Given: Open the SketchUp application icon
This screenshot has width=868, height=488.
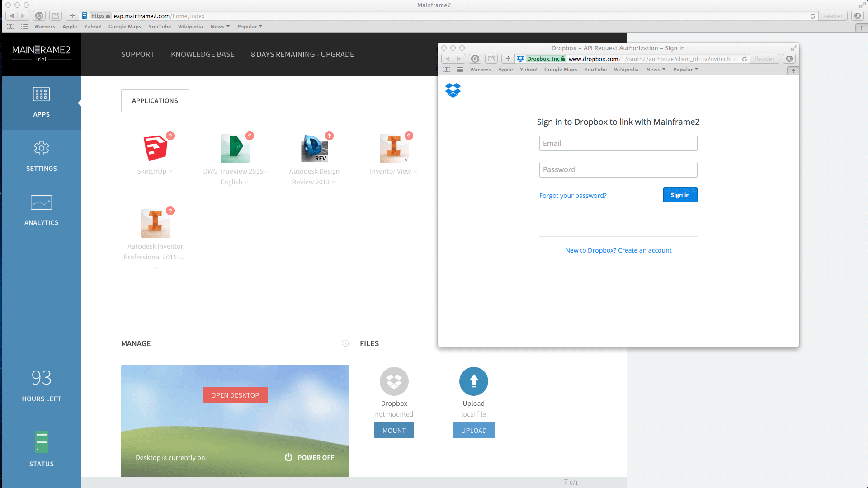Looking at the screenshot, I should [x=155, y=148].
